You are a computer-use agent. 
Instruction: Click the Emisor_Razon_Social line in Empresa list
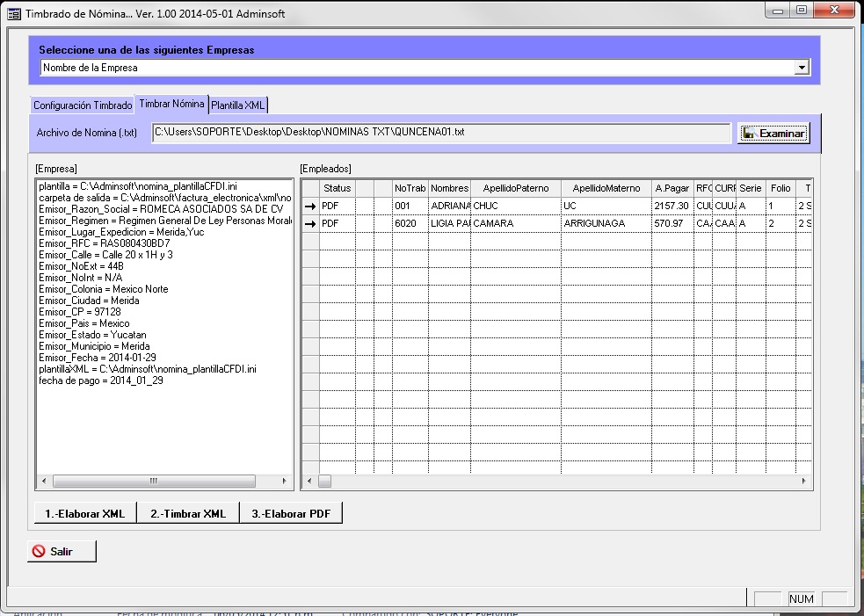click(x=161, y=209)
